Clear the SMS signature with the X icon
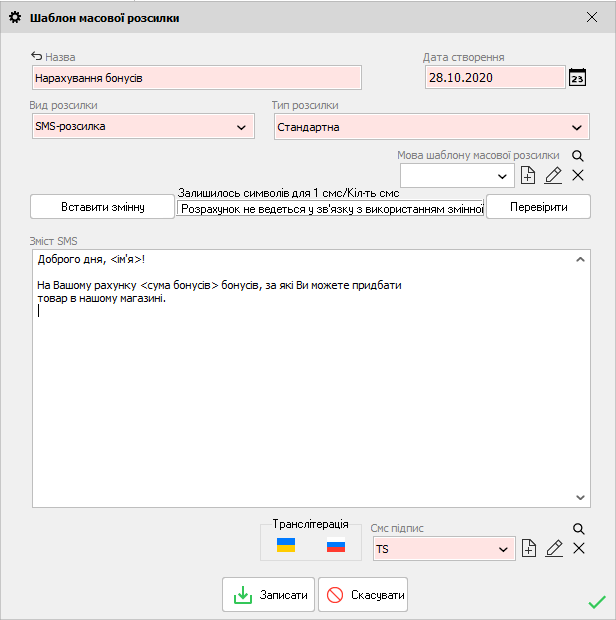This screenshot has height=620, width=616. coord(578,548)
